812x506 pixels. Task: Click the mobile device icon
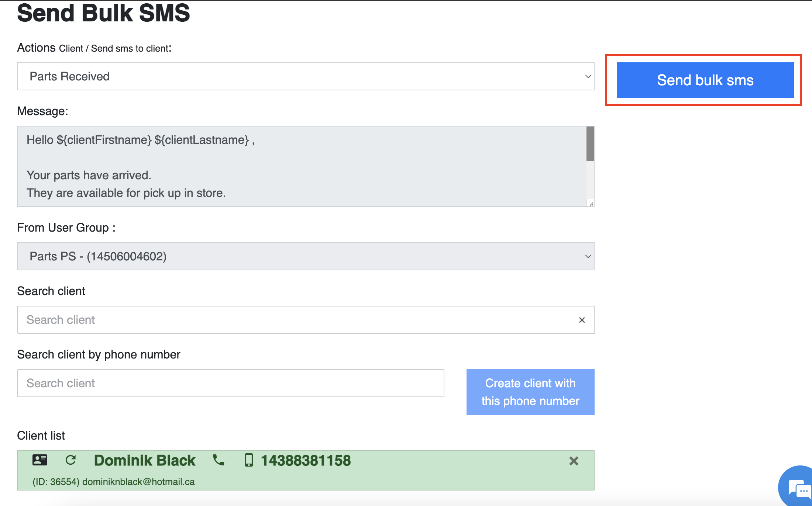pyautogui.click(x=249, y=460)
